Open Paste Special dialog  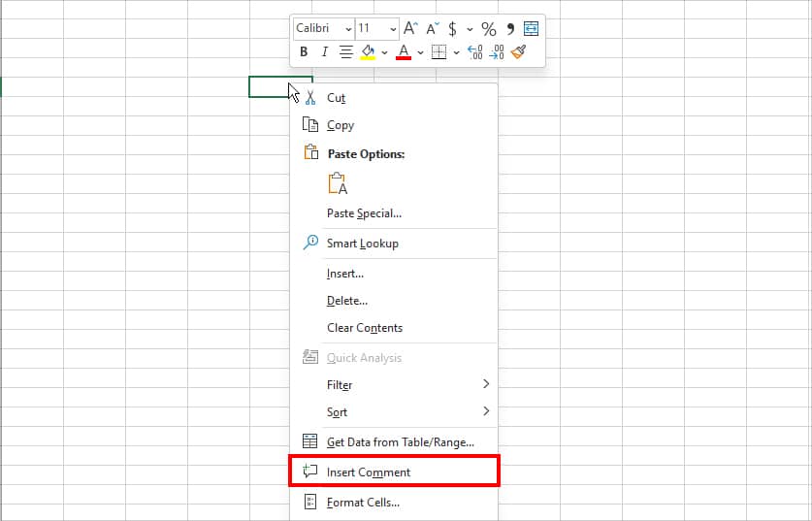point(394,213)
